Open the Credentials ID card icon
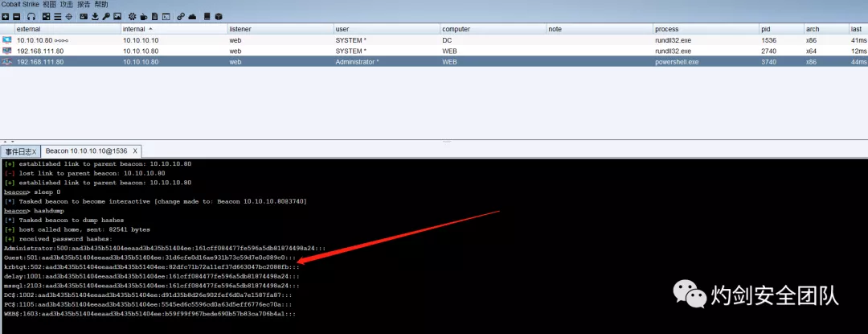 click(84, 16)
